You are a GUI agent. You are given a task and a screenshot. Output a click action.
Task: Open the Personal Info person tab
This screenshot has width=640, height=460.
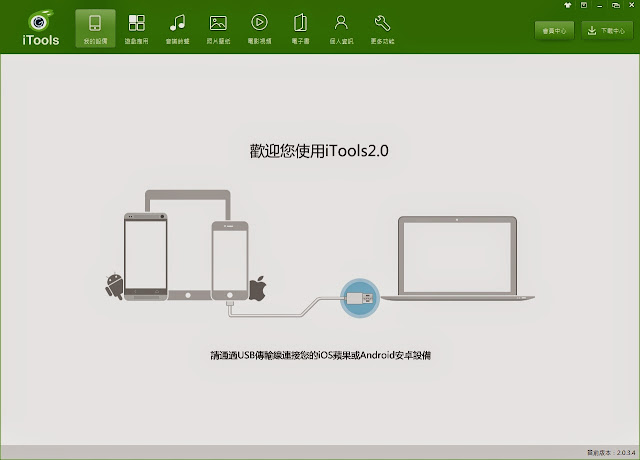pyautogui.click(x=341, y=29)
